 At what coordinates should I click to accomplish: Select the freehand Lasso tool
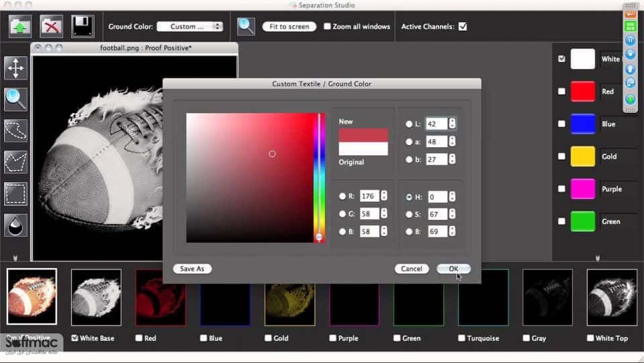pyautogui.click(x=15, y=130)
